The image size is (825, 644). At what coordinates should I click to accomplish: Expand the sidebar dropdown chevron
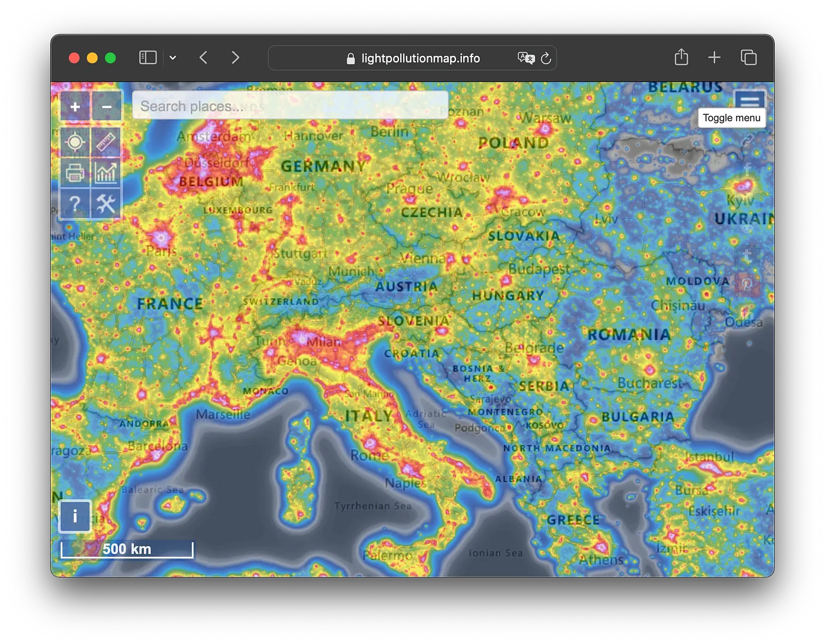click(x=173, y=58)
